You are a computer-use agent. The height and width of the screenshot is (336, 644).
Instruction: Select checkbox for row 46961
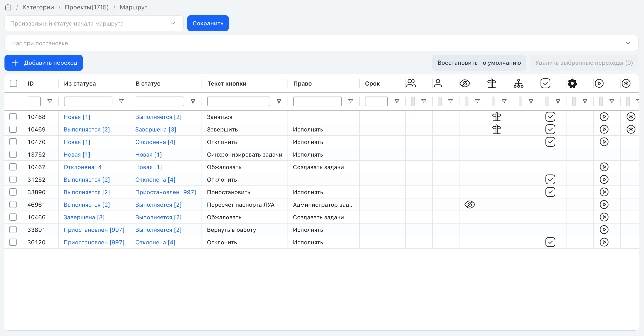pyautogui.click(x=13, y=205)
